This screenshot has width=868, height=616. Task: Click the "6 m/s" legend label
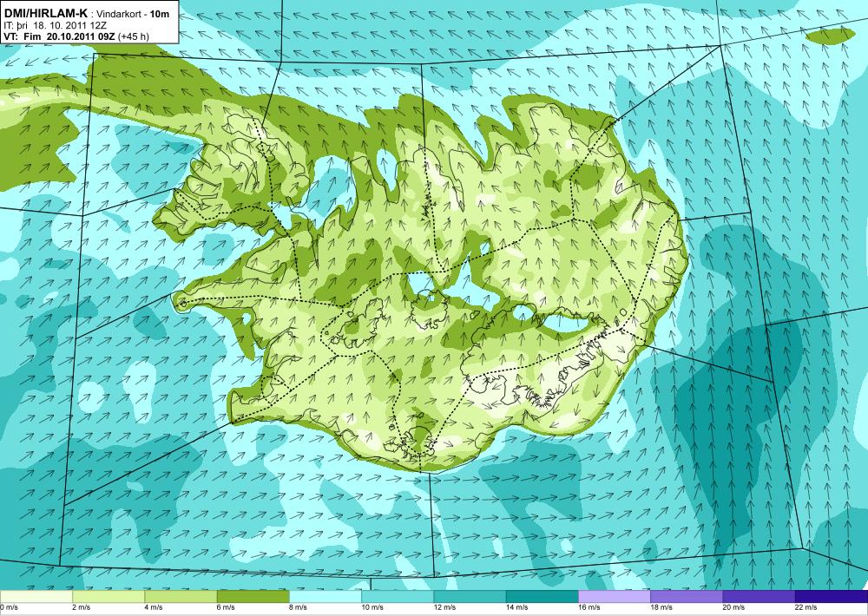226,607
